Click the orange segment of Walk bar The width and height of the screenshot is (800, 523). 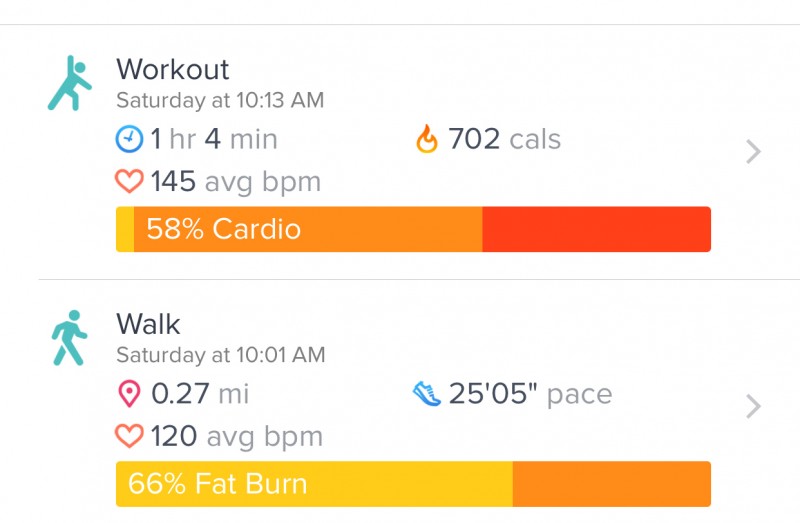[x=611, y=485]
